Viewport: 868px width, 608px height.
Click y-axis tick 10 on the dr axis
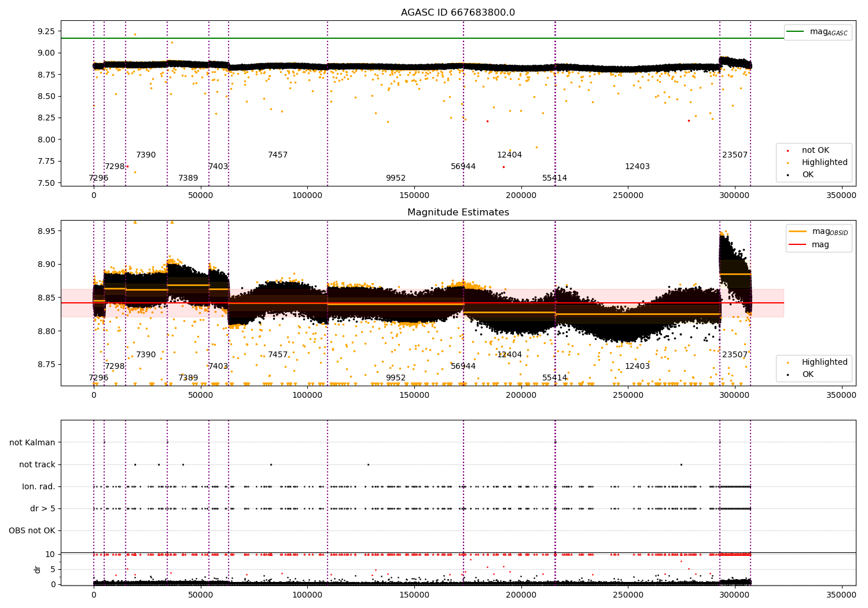click(x=51, y=554)
